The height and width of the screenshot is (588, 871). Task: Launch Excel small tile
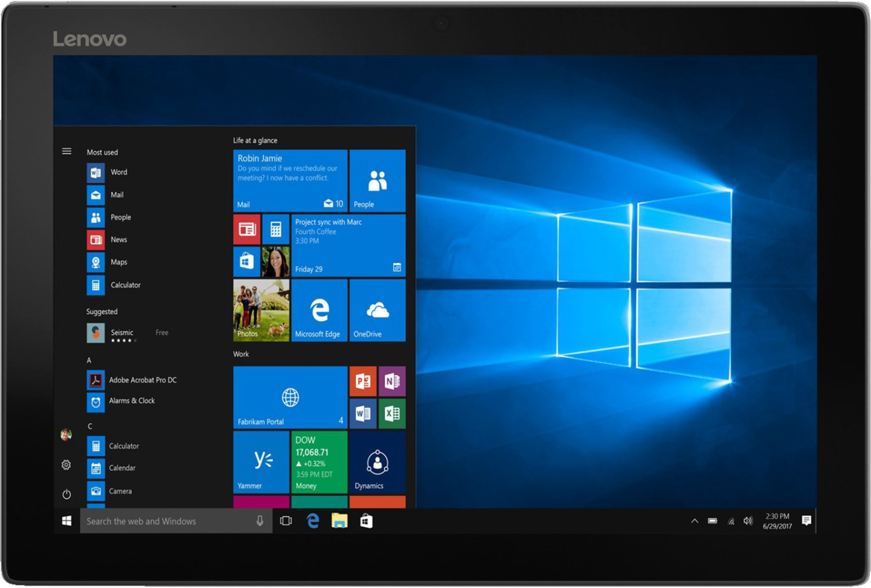tap(392, 413)
